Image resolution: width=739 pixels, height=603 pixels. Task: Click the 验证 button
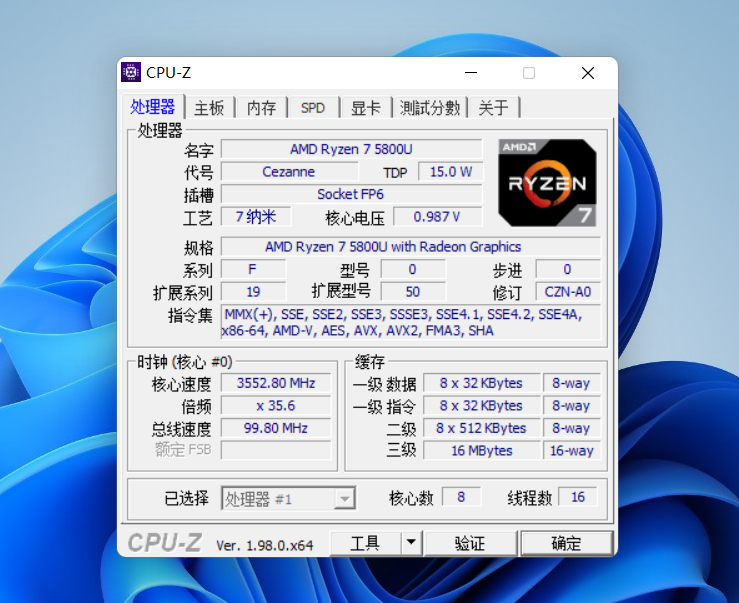470,543
